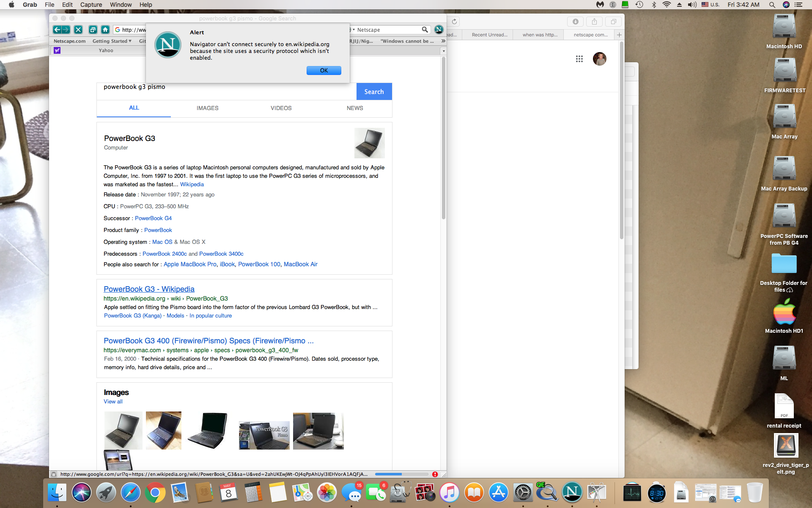Open Netscape Navigator in the Dock
812x508 pixels.
pyautogui.click(x=572, y=493)
